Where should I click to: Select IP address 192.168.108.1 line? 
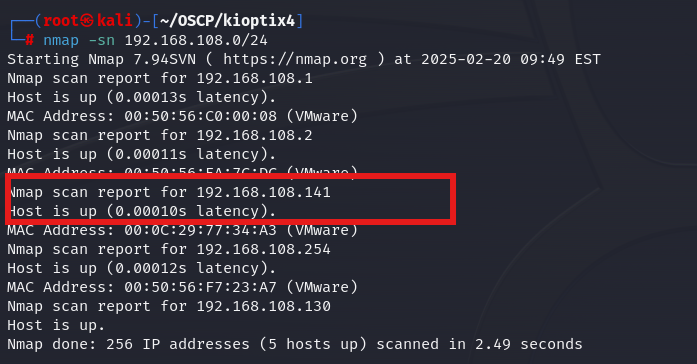tap(160, 78)
